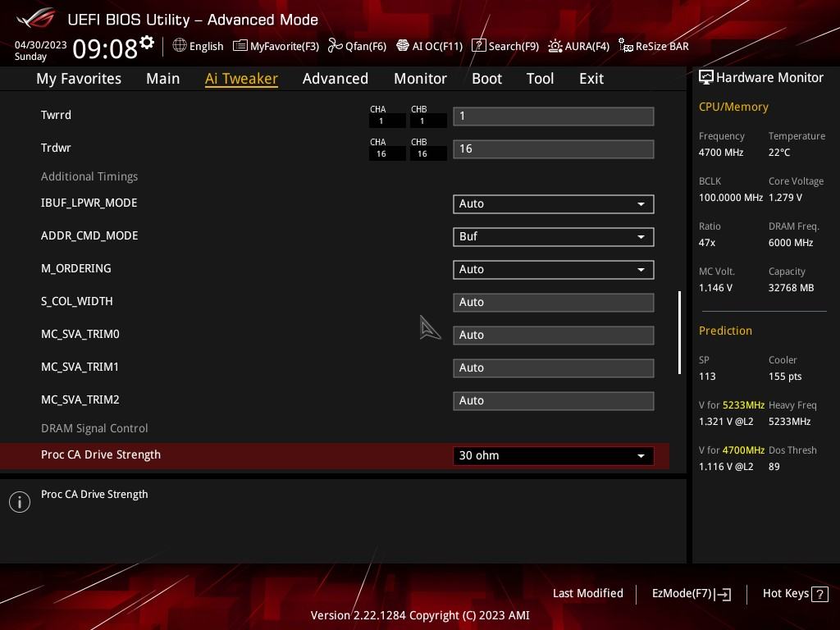Viewport: 840px width, 630px height.
Task: Toggle ReSize BAR icon
Action: coord(625,46)
